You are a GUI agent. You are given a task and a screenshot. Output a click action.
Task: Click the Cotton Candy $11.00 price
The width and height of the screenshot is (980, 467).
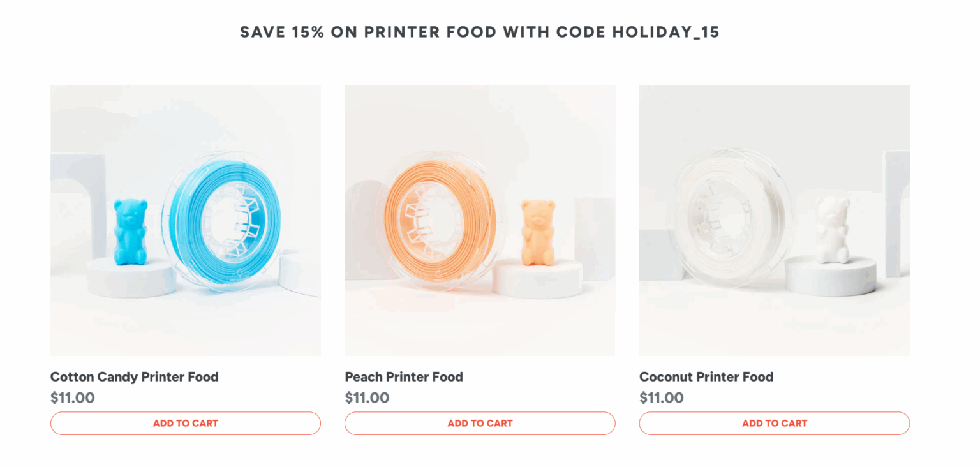(x=73, y=398)
